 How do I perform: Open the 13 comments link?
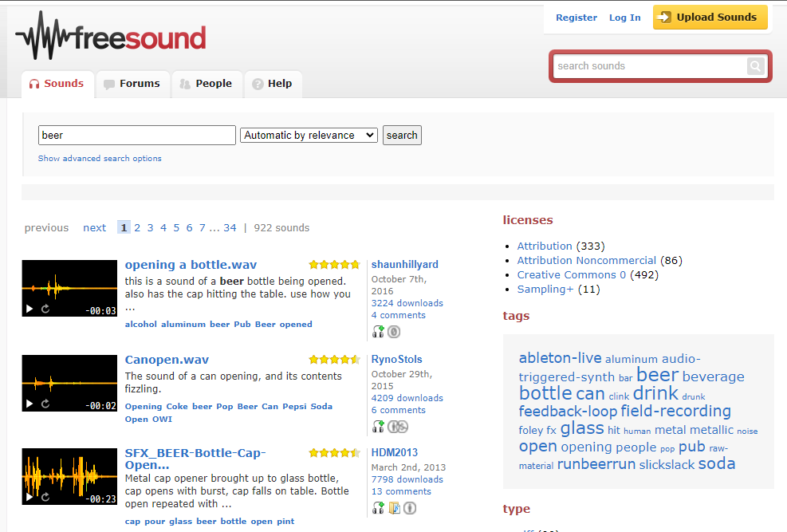tap(401, 491)
